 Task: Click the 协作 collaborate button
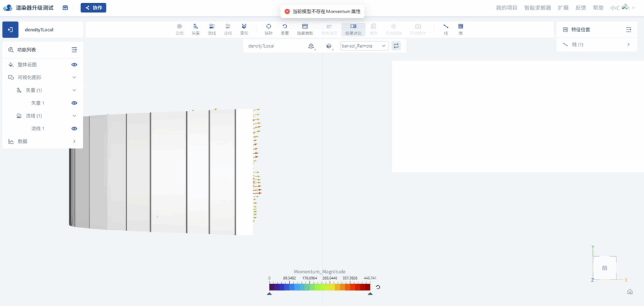tap(94, 8)
